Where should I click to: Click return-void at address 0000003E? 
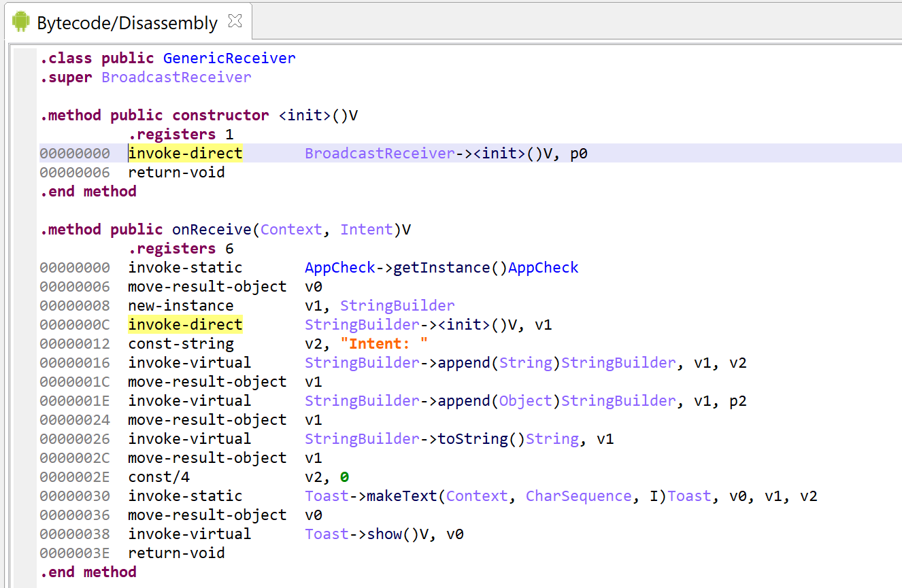176,553
